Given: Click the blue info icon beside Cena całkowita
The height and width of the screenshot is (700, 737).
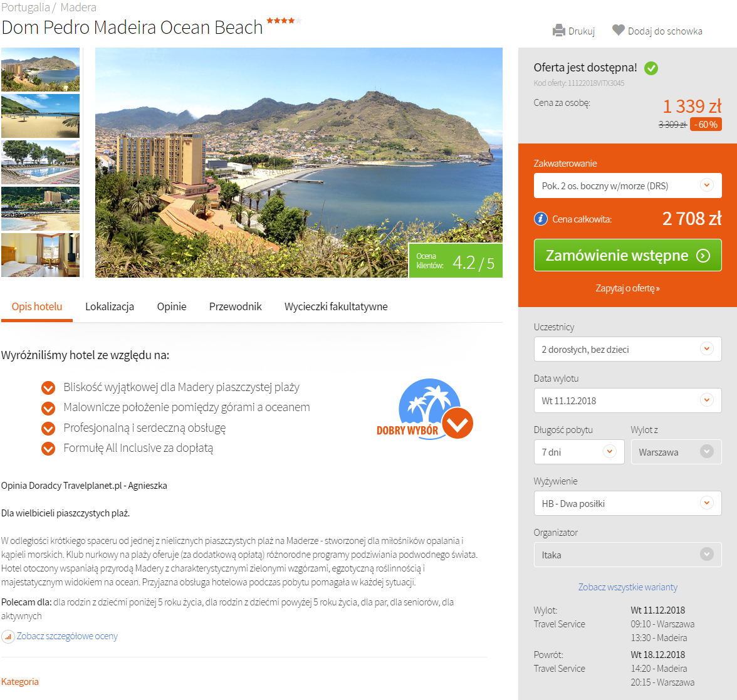Looking at the screenshot, I should tap(540, 219).
